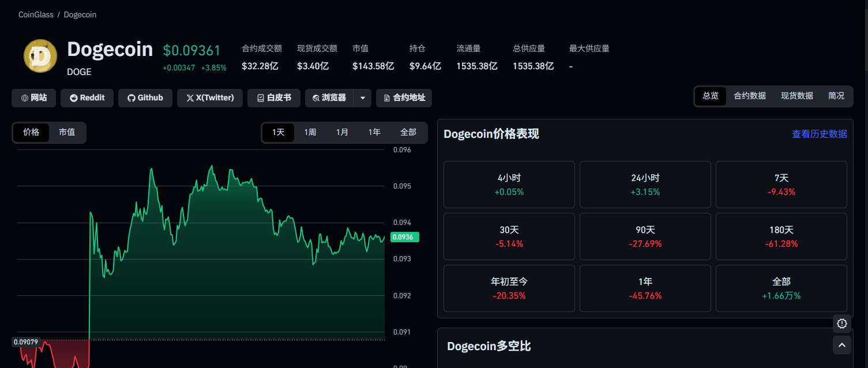Viewport: 868px width, 368px height.
Task: Open the Github repository button
Action: [x=145, y=98]
